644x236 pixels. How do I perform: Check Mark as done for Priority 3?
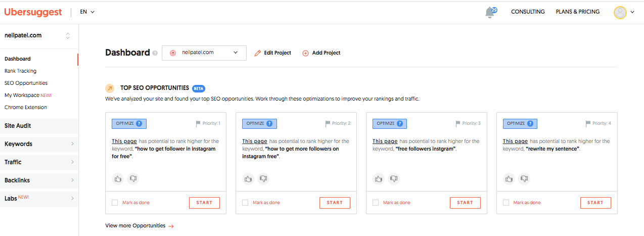[x=376, y=203]
